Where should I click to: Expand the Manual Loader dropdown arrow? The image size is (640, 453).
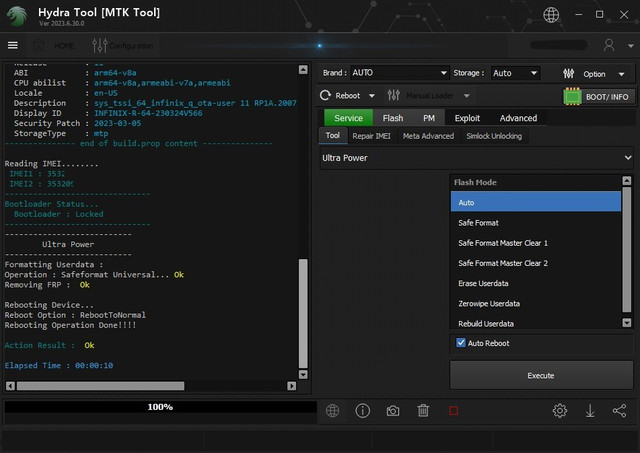tap(467, 96)
